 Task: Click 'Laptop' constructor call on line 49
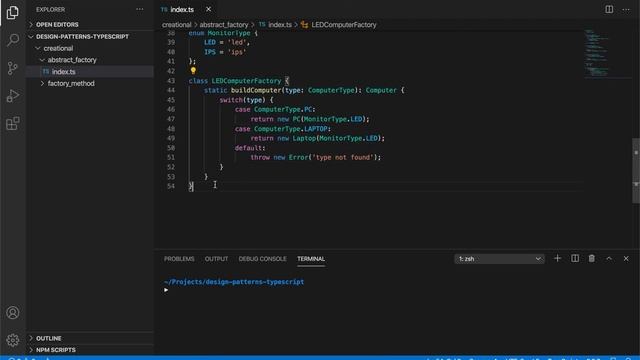point(304,138)
